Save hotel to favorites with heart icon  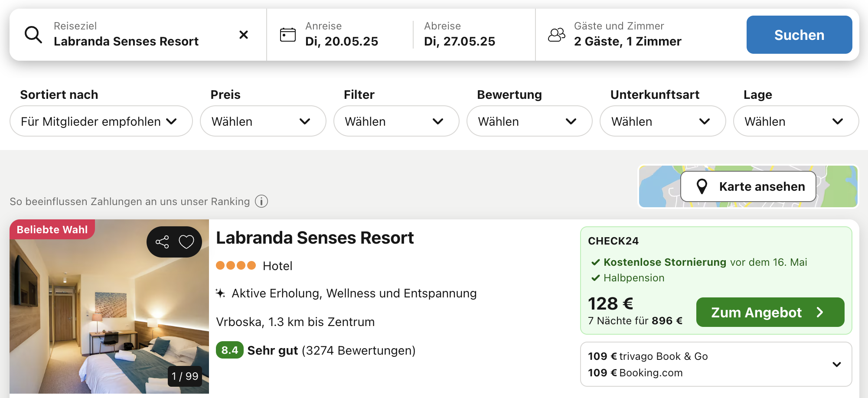(186, 242)
